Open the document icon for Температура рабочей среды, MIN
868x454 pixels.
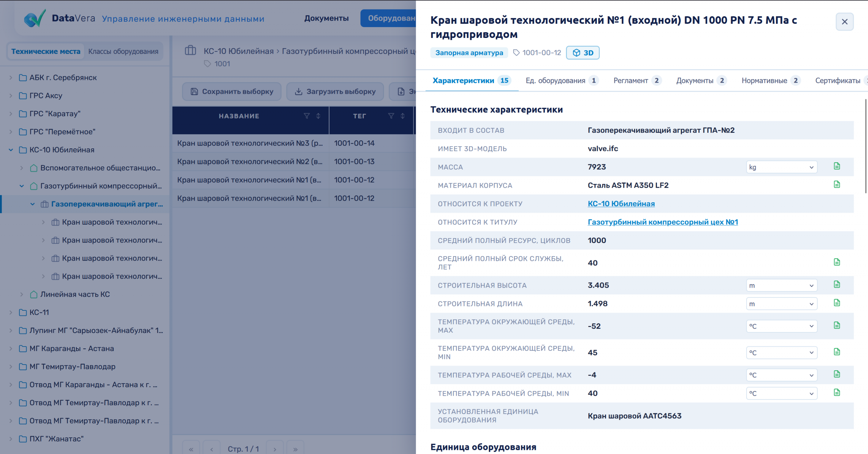pos(837,392)
